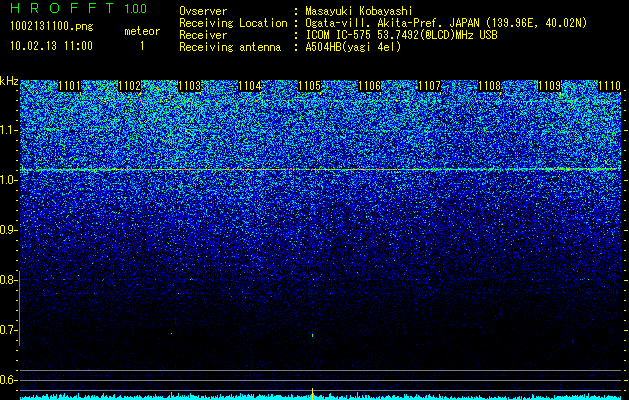Click the Receiving antenna label
Viewport: 629px width, 400px height.
click(x=230, y=47)
